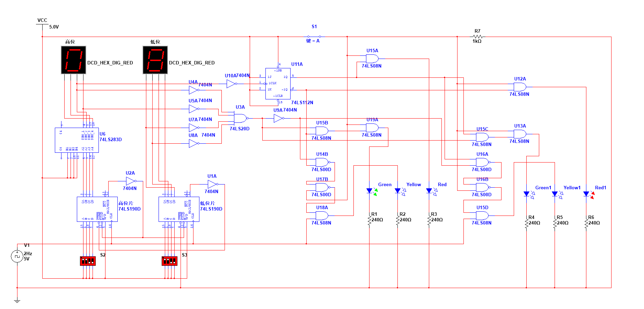644x309 pixels.
Task: Select the R5 240Ω resistor
Action: tap(555, 224)
